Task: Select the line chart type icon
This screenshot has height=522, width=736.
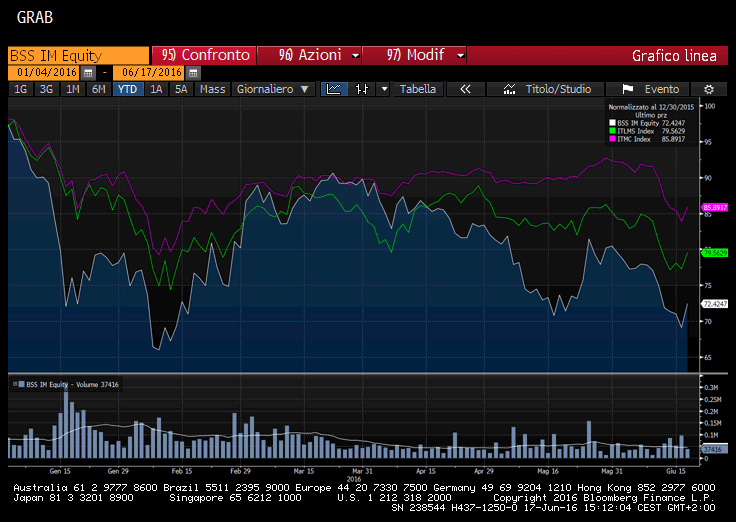Action: pos(335,89)
